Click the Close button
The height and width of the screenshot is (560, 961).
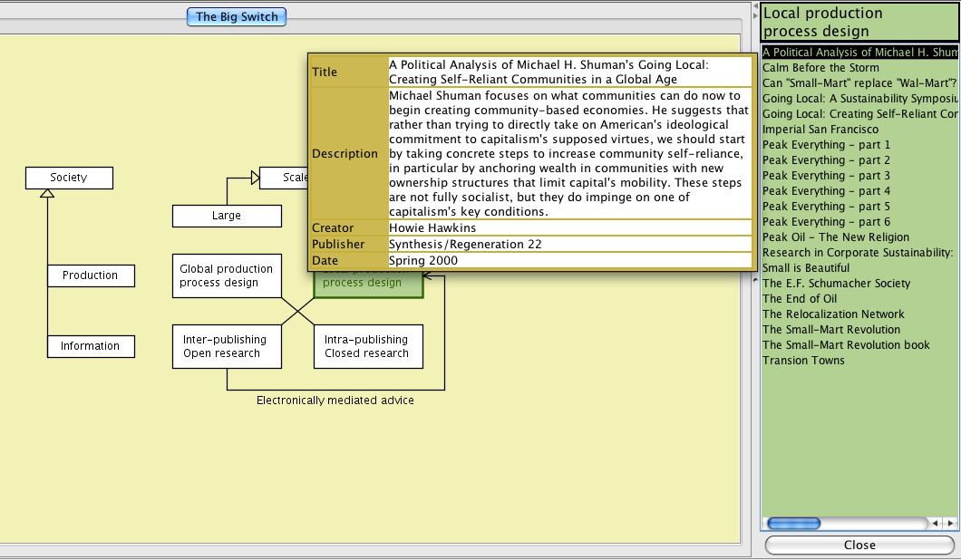point(859,545)
